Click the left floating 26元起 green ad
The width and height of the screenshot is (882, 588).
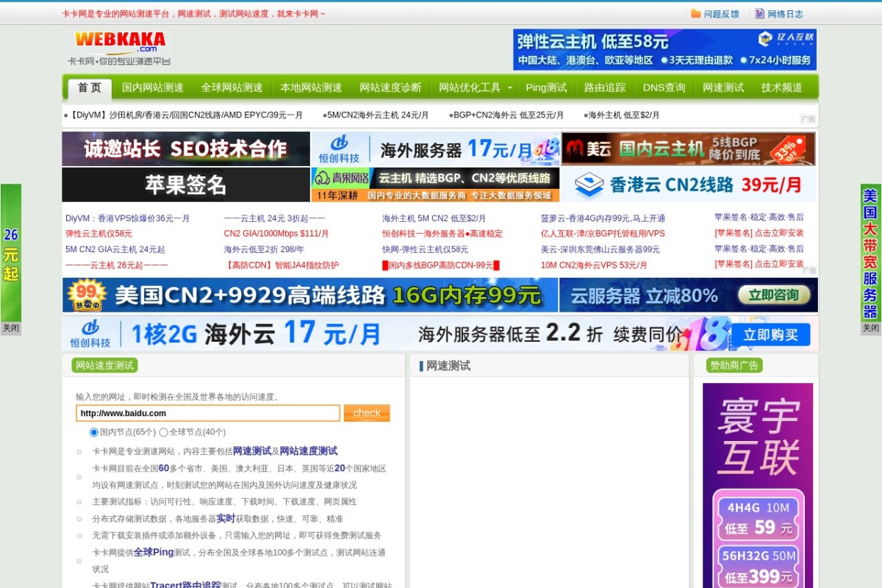[11, 252]
